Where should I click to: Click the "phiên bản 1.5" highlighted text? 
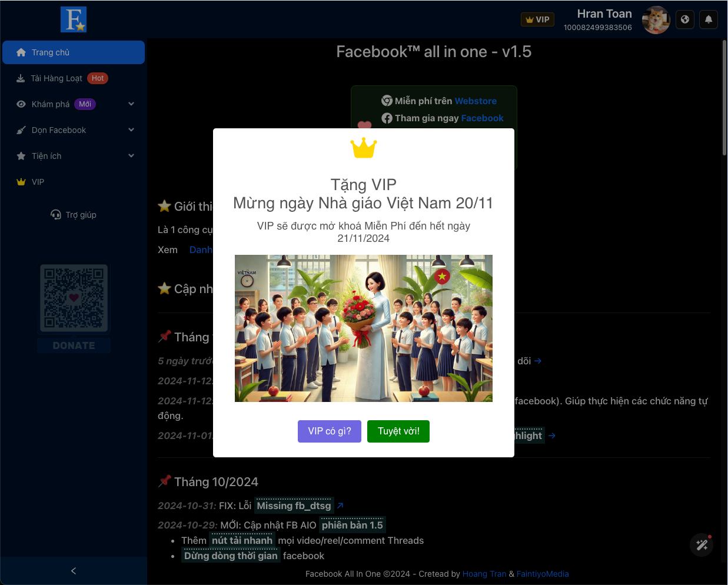pyautogui.click(x=353, y=525)
